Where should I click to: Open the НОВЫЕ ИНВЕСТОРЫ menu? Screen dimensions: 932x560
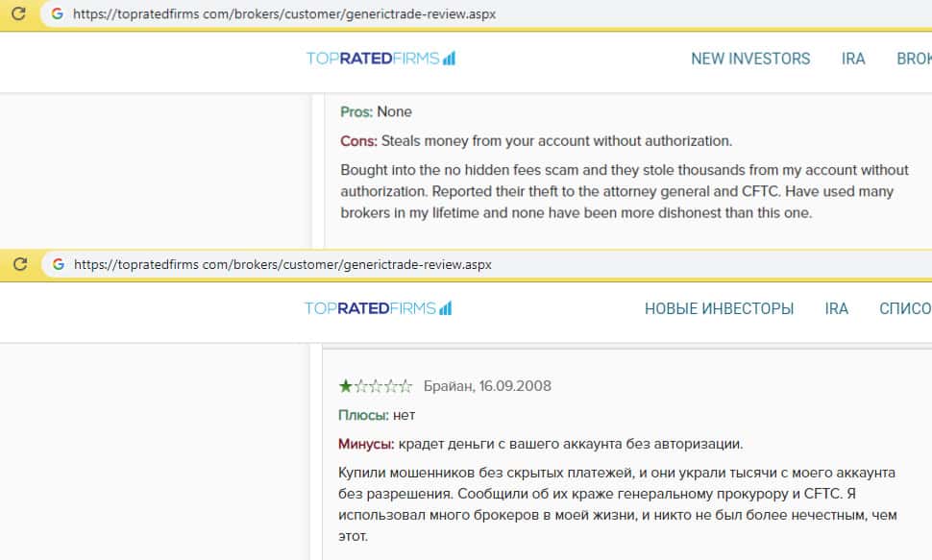tap(719, 308)
